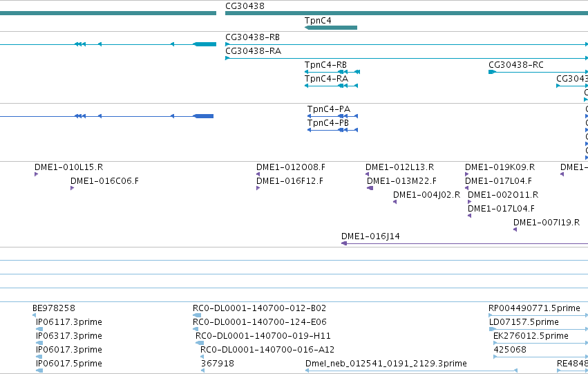The height and width of the screenshot is (374, 588).
Task: Click the TpnC4-PA CDS glyph line
Action: [332, 116]
